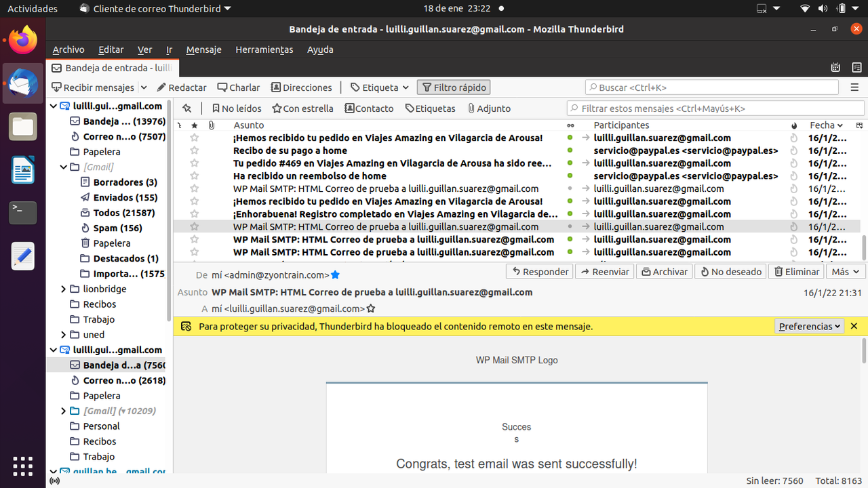
Task: Switch to the Bandeja de entrada tab
Action: tap(112, 68)
